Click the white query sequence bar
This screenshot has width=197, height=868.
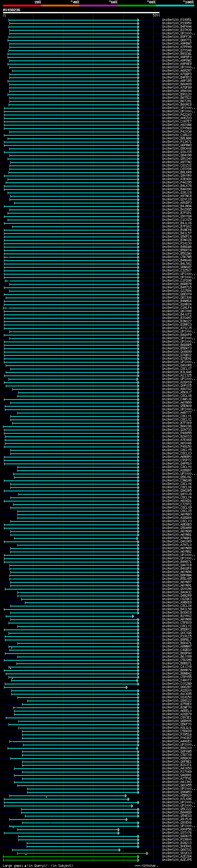coord(81,12)
